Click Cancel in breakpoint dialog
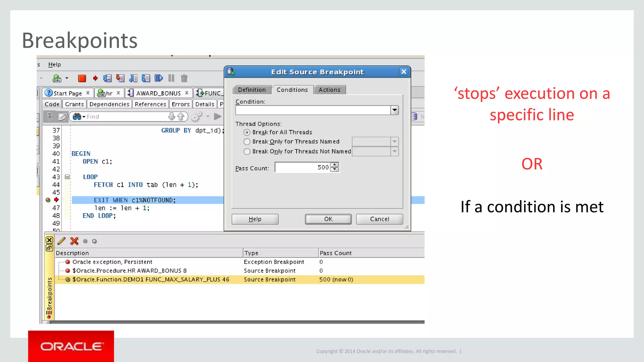Viewport: 644px width, 362px height. [x=380, y=219]
